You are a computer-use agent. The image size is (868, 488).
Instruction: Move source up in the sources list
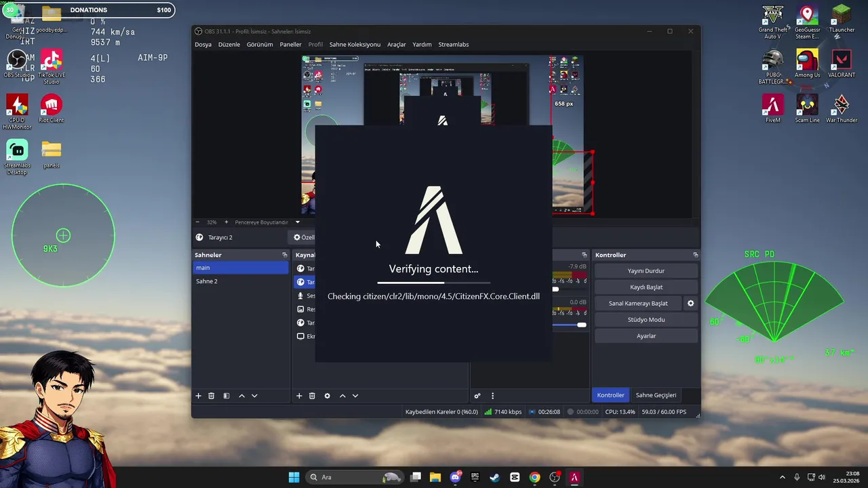click(342, 396)
